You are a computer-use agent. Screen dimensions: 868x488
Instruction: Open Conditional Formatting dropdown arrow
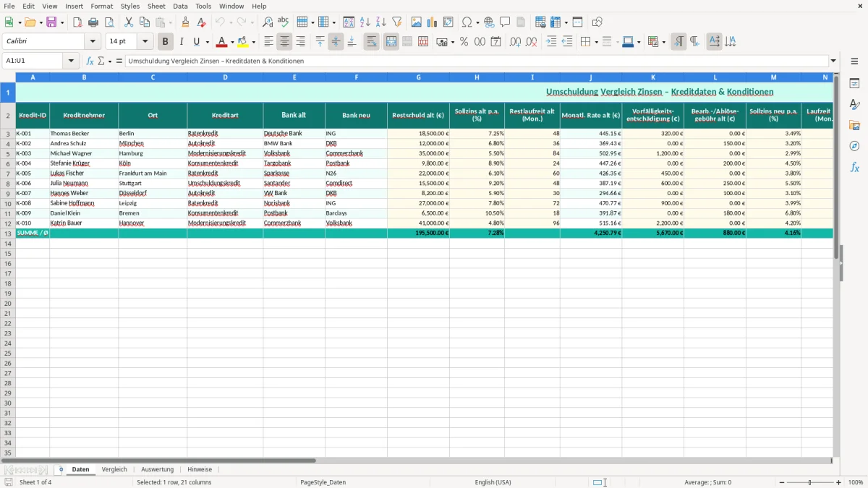[x=663, y=42]
